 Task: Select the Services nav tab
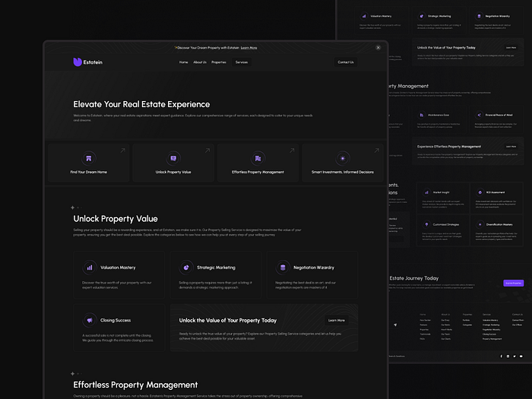[242, 62]
